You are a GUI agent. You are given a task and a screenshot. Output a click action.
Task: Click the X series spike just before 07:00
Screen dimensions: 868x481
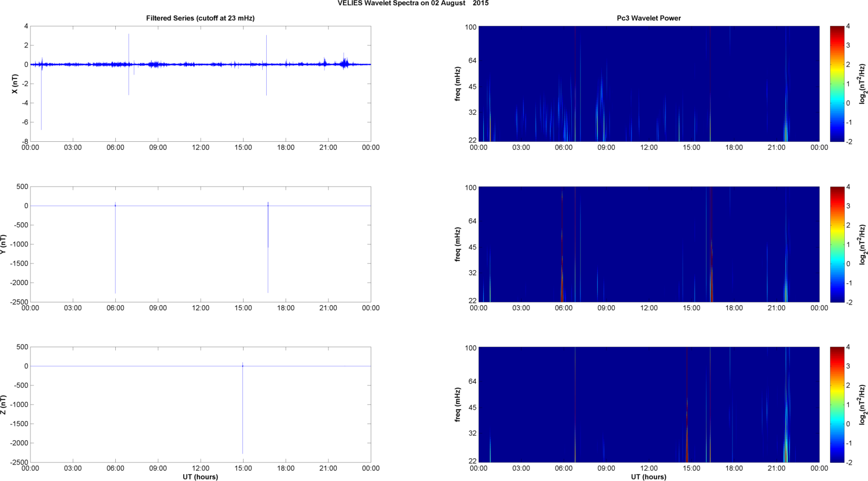click(128, 64)
